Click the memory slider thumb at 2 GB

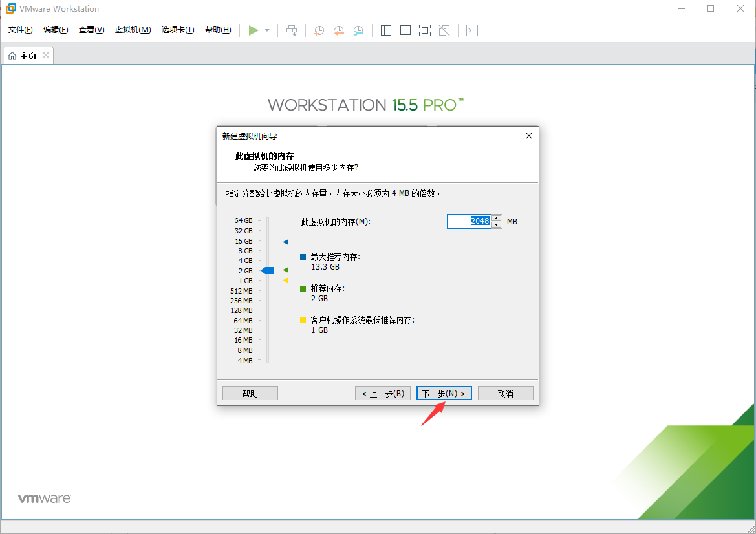coord(268,270)
